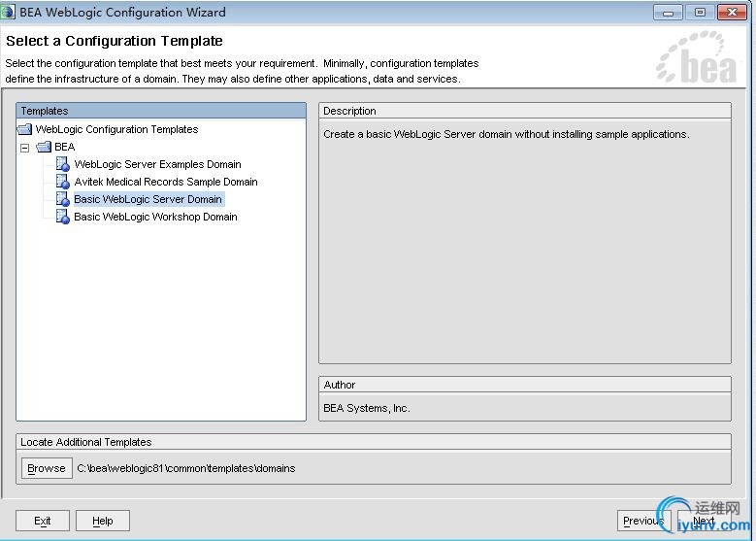Click the Basic WebLogic Server Domain icon

[63, 199]
